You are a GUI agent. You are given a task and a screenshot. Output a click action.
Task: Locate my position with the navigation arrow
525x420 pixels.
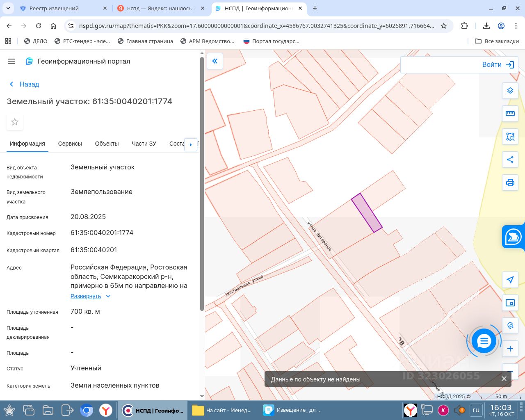click(510, 280)
